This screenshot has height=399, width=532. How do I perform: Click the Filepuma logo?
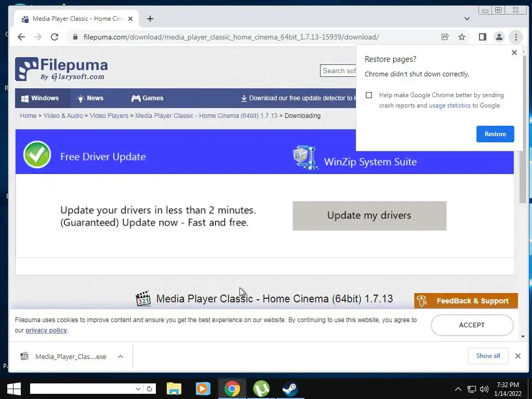coord(61,69)
